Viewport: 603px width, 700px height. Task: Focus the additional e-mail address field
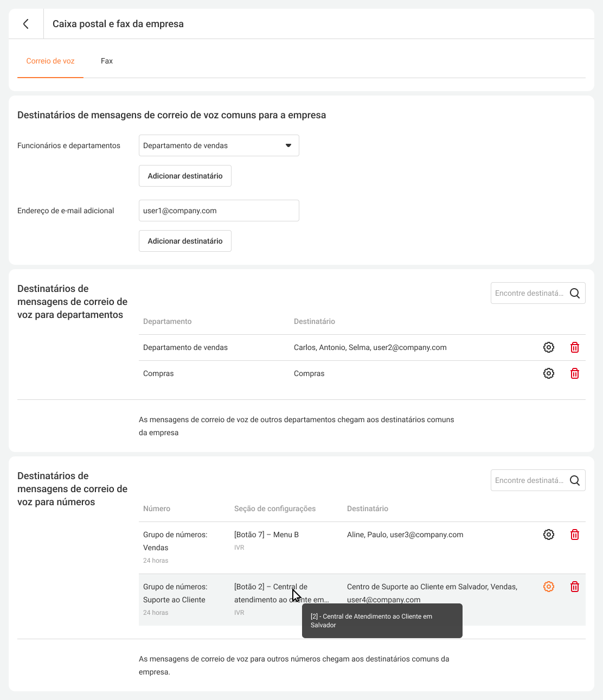point(219,211)
